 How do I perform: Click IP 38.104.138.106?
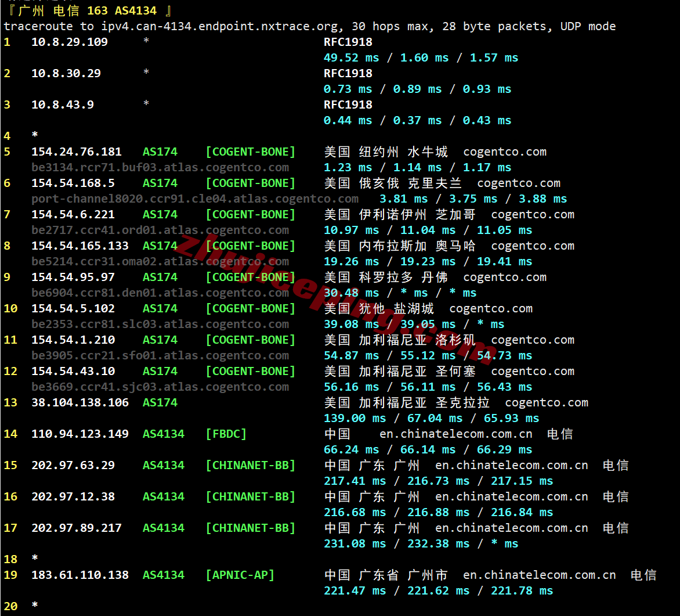(x=80, y=403)
